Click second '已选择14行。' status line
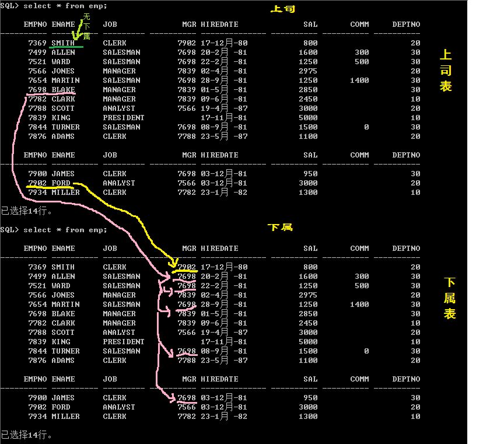The width and height of the screenshot is (504, 444). 26,435
